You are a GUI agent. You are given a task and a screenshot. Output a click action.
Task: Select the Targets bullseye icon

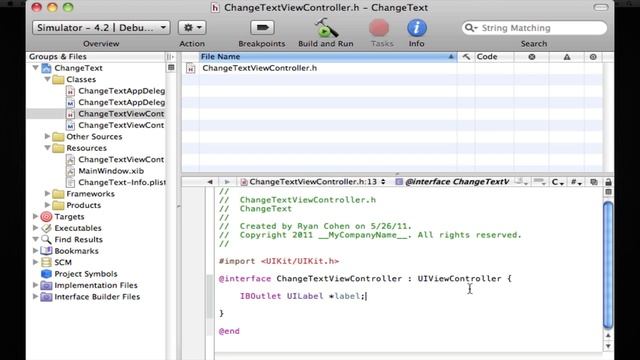pyautogui.click(x=47, y=217)
